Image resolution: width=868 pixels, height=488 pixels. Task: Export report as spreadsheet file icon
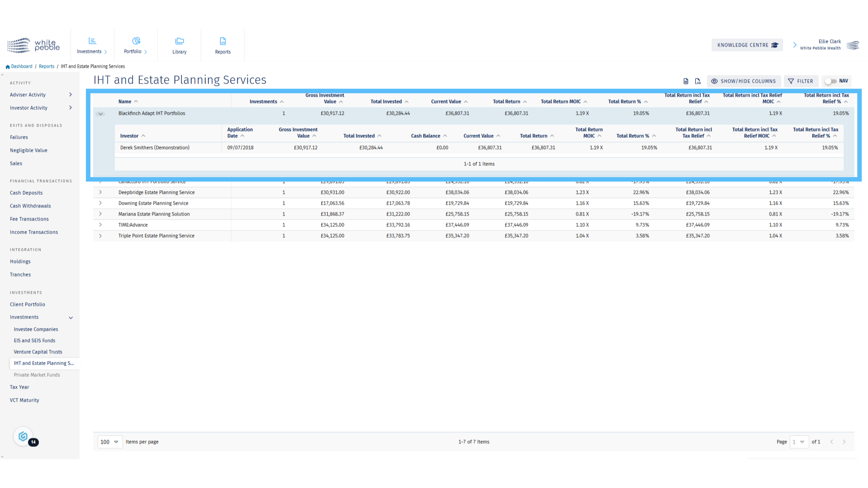686,81
